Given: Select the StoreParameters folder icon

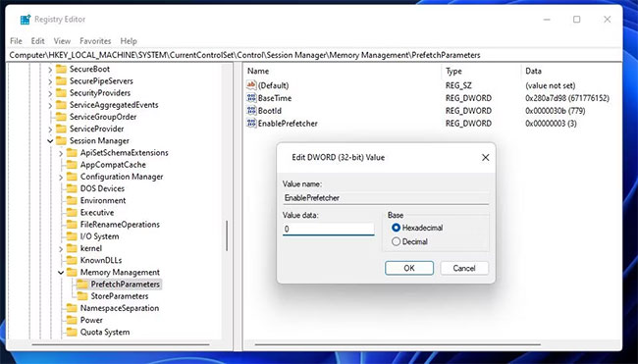Looking at the screenshot, I should [x=82, y=296].
